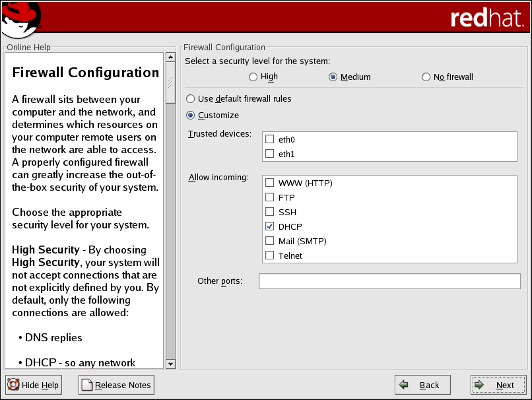This screenshot has width=532, height=400.
Task: Allow incoming WWW (HTTP) traffic
Action: click(269, 183)
